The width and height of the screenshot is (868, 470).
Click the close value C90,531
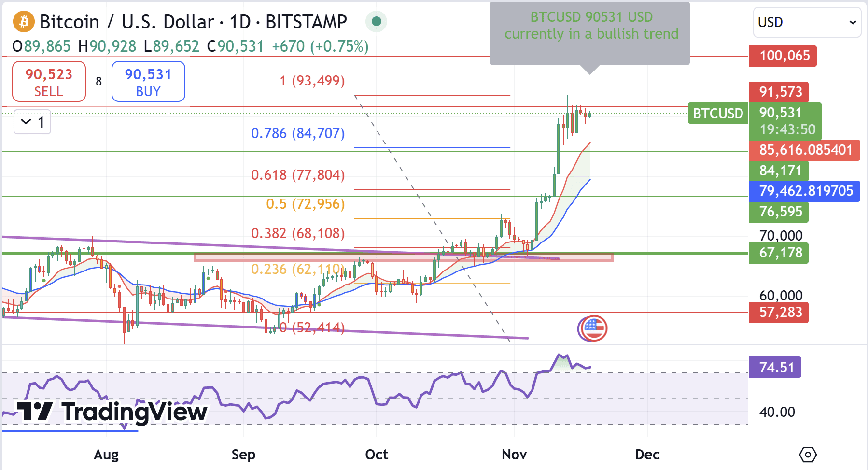point(235,47)
